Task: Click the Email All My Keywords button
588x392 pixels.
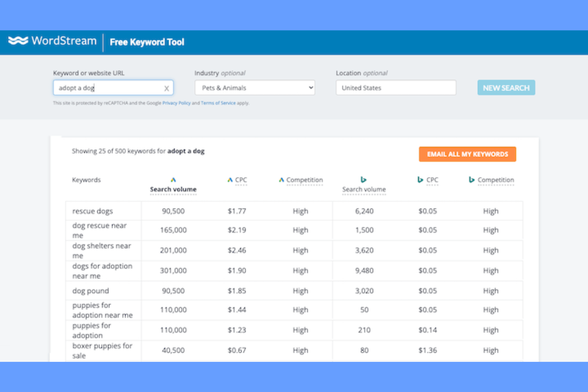Action: coord(468,154)
